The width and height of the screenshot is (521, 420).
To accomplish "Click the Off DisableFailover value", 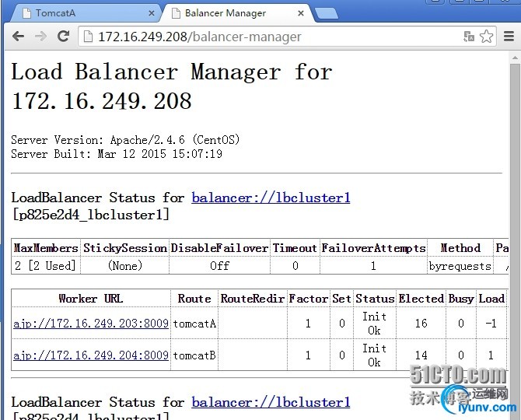I will pyautogui.click(x=219, y=266).
